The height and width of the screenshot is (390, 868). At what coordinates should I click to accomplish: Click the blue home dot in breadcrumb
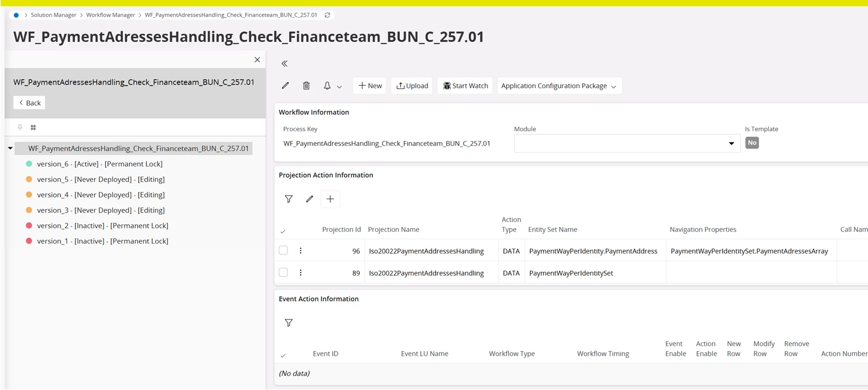[x=16, y=15]
